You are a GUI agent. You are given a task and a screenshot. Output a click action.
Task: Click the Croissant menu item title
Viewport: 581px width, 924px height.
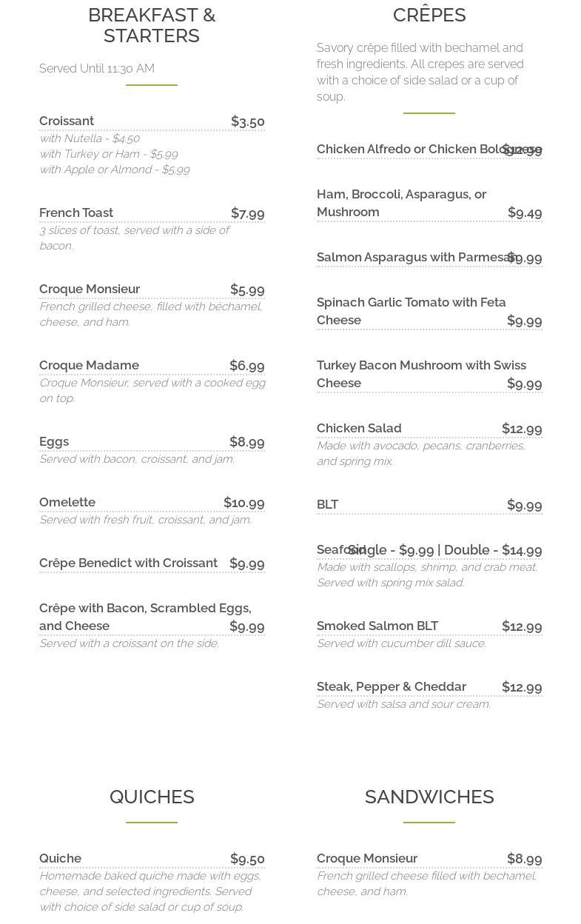pyautogui.click(x=67, y=121)
